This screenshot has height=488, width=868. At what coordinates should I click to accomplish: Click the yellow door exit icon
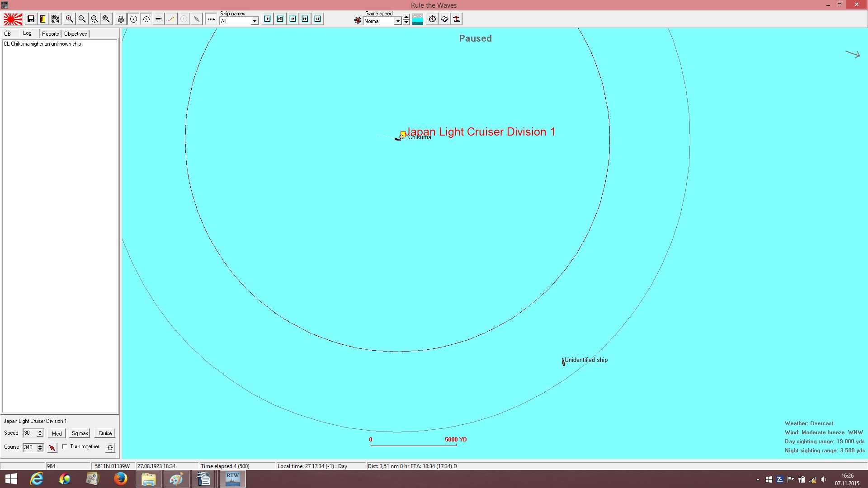pyautogui.click(x=43, y=19)
